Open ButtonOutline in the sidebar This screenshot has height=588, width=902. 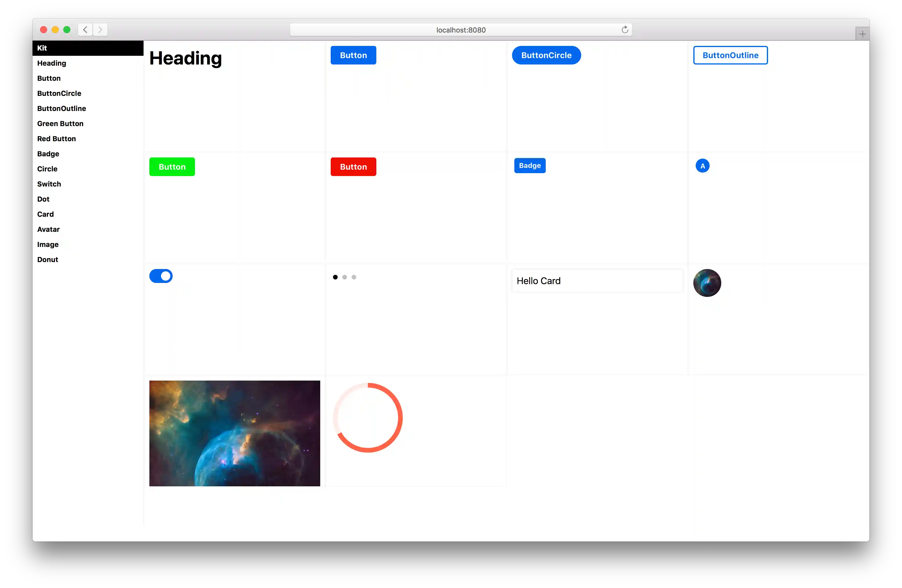(61, 108)
